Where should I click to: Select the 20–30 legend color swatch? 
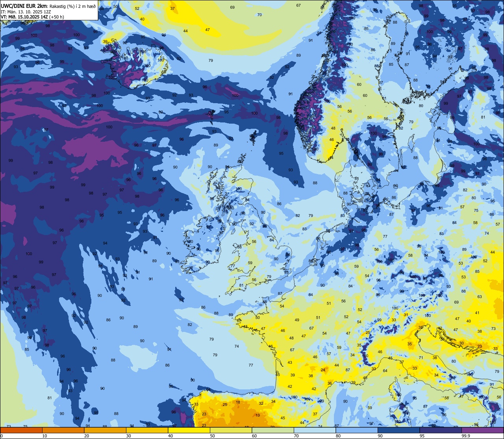click(105, 430)
